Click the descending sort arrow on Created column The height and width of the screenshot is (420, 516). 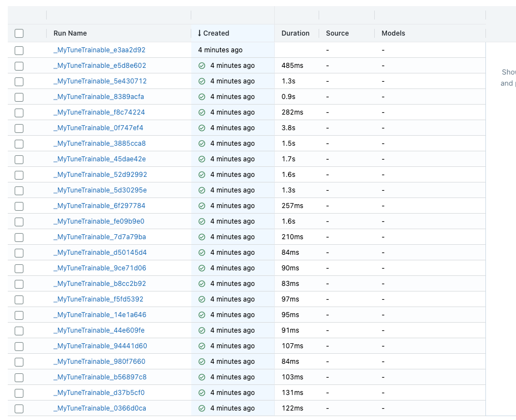click(x=199, y=33)
